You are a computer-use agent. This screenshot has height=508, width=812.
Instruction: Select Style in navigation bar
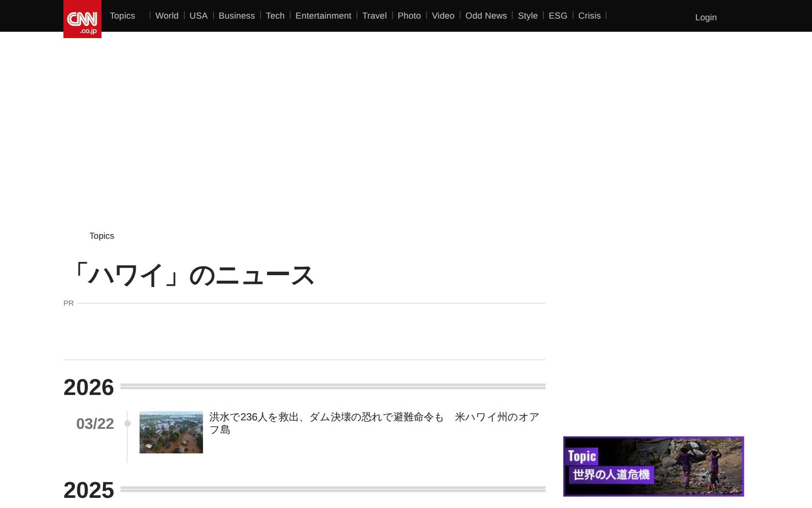pos(527,16)
